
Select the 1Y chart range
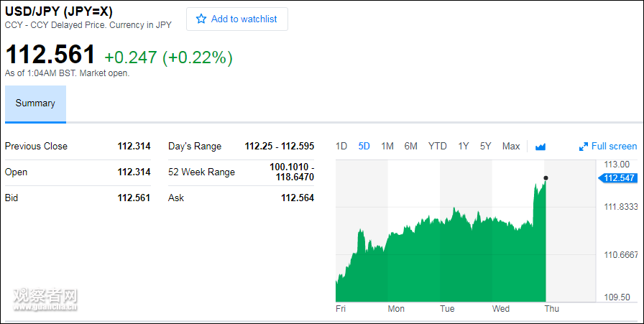464,147
